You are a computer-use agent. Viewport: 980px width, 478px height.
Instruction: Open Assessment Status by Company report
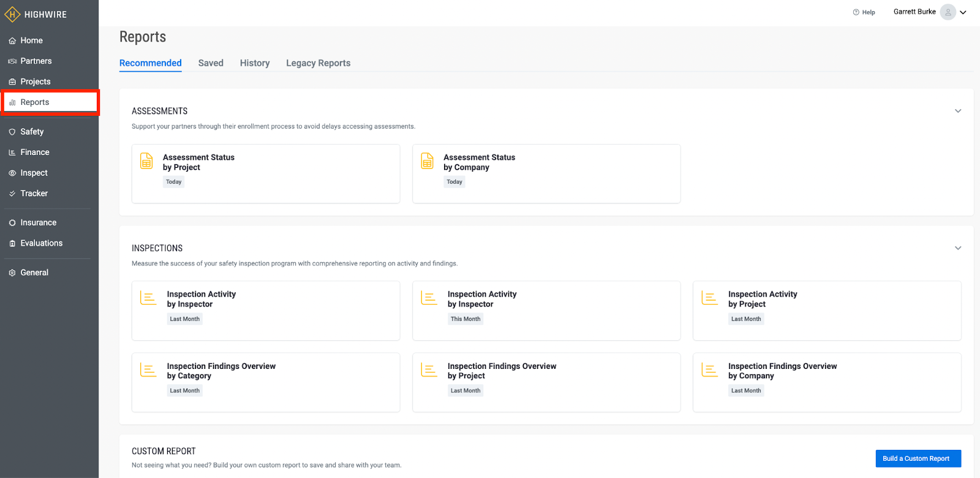(x=546, y=173)
